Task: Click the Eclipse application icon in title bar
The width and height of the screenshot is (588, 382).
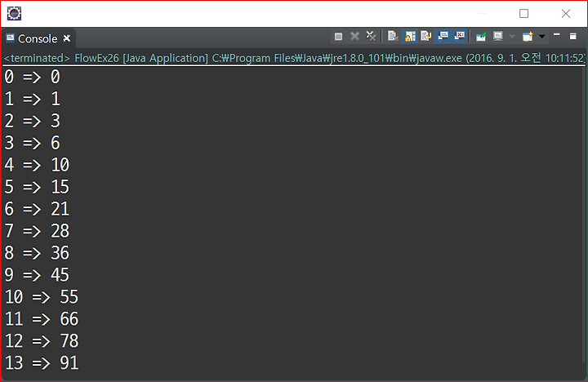Action: click(14, 14)
